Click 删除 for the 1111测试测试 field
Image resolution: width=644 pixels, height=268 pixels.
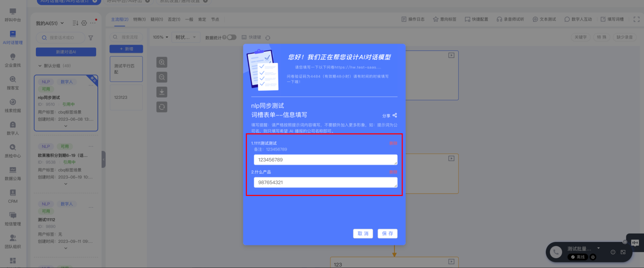[393, 143]
